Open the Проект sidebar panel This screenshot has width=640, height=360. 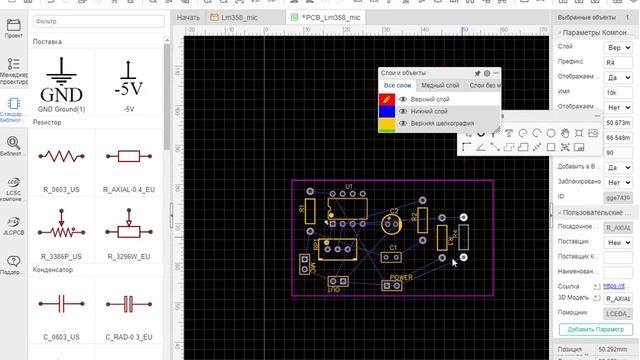13,29
